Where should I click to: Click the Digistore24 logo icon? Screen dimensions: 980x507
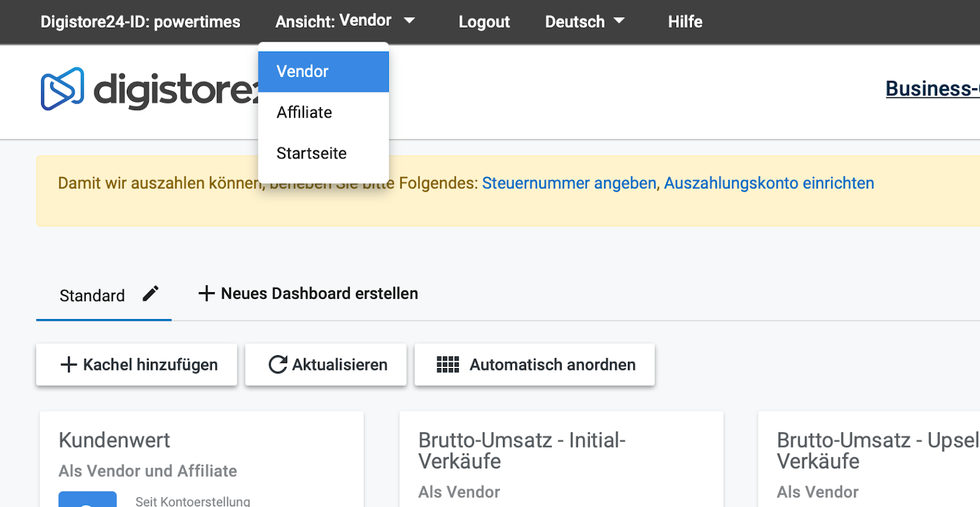click(62, 89)
